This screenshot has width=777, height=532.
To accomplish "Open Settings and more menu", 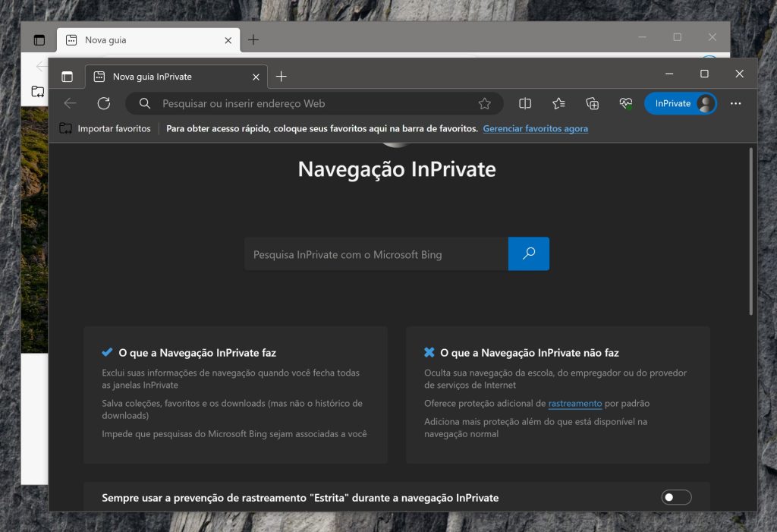I will (735, 103).
